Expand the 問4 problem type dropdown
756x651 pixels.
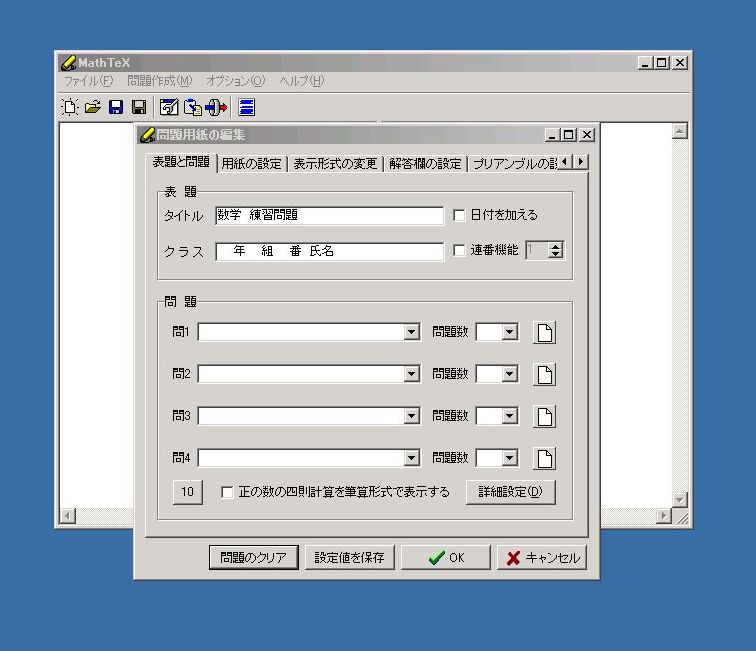[411, 458]
